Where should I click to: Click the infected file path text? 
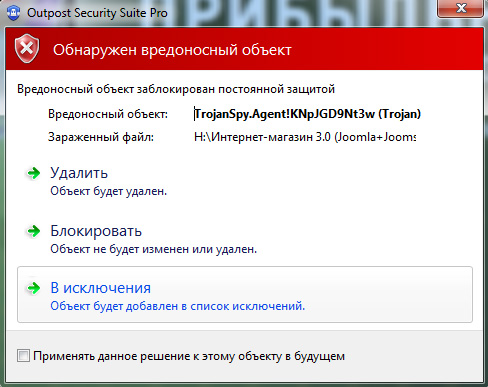pos(305,137)
